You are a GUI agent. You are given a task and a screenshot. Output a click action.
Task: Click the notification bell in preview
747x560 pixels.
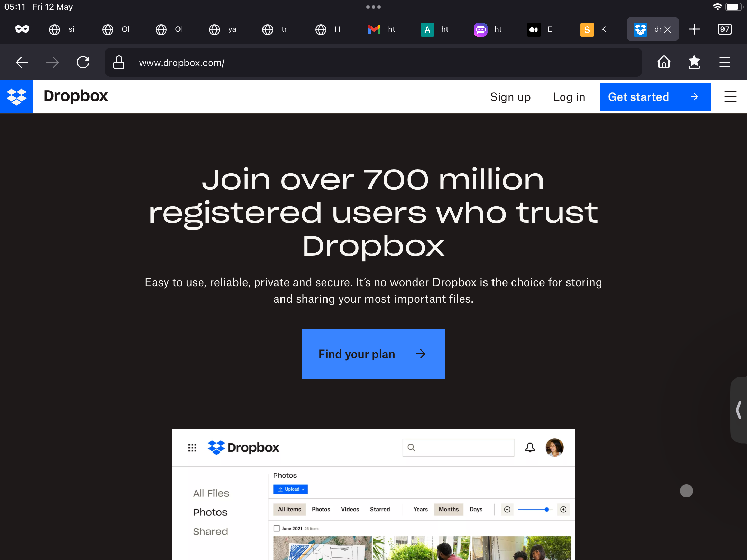coord(530,448)
